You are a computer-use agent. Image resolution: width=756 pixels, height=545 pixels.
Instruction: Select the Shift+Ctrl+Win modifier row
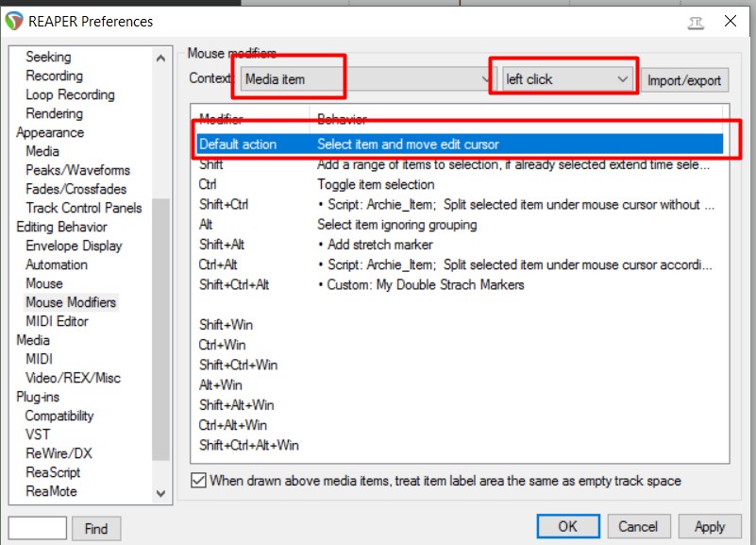coord(460,365)
